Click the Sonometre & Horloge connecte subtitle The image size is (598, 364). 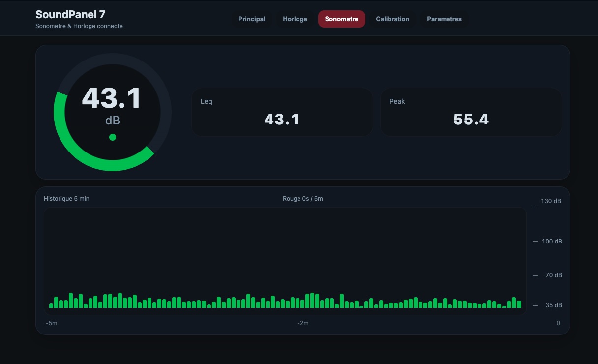coord(79,26)
